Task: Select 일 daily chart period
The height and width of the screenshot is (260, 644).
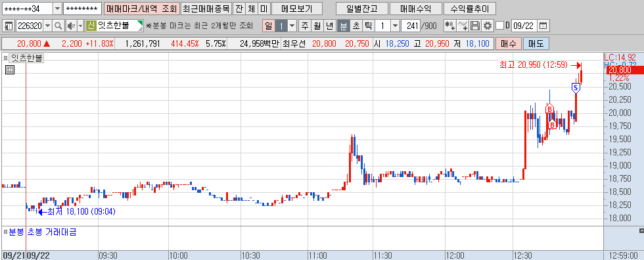Action: coord(269,26)
